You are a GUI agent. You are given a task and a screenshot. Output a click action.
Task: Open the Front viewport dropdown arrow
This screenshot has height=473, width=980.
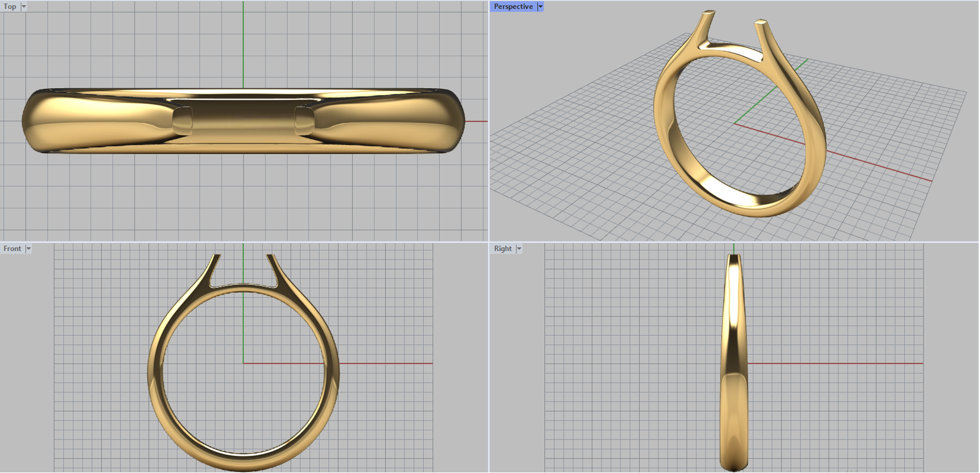pyautogui.click(x=28, y=249)
